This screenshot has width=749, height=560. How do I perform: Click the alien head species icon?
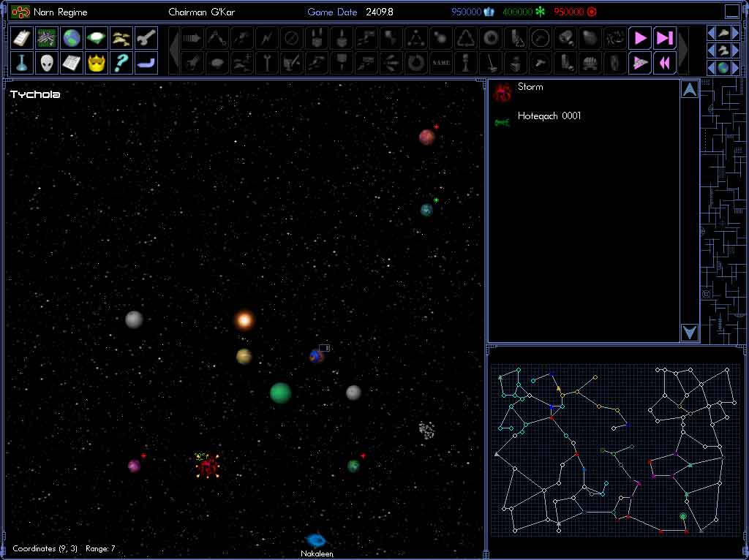click(x=47, y=63)
